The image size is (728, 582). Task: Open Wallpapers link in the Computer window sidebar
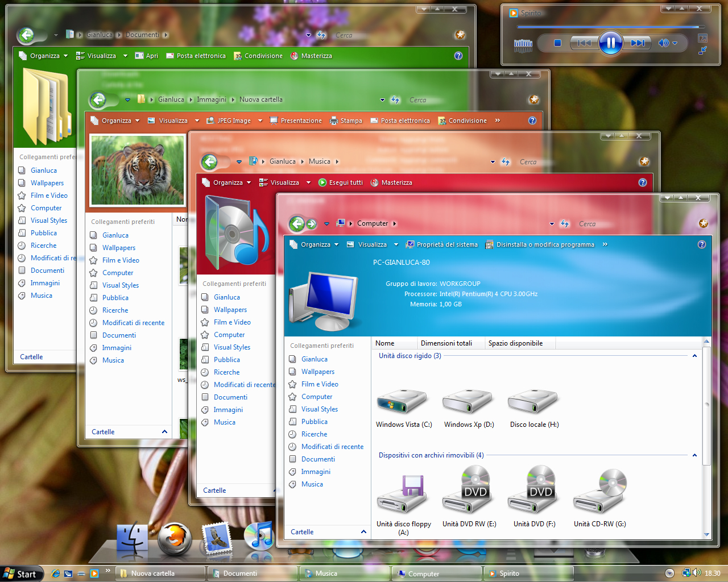click(x=318, y=372)
